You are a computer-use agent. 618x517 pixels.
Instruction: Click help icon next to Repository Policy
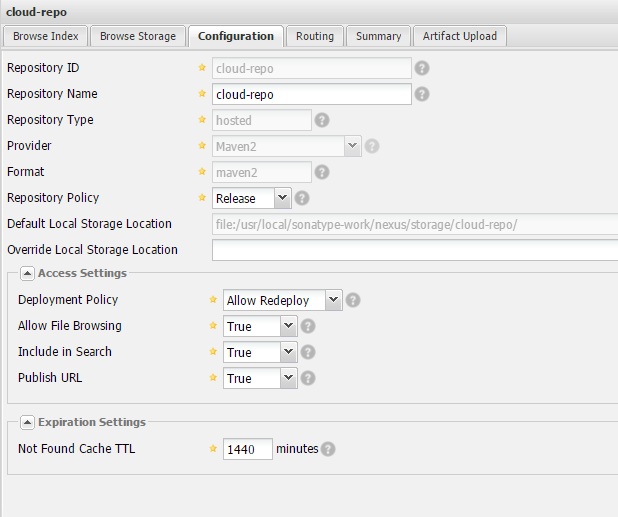click(302, 198)
